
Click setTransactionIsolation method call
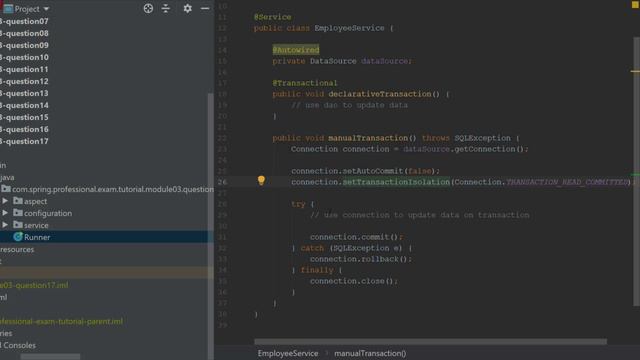coord(396,182)
